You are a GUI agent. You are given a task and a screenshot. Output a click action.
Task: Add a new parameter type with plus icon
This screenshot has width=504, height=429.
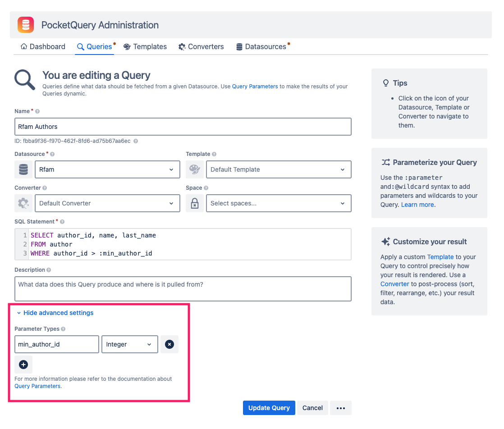coord(23,365)
